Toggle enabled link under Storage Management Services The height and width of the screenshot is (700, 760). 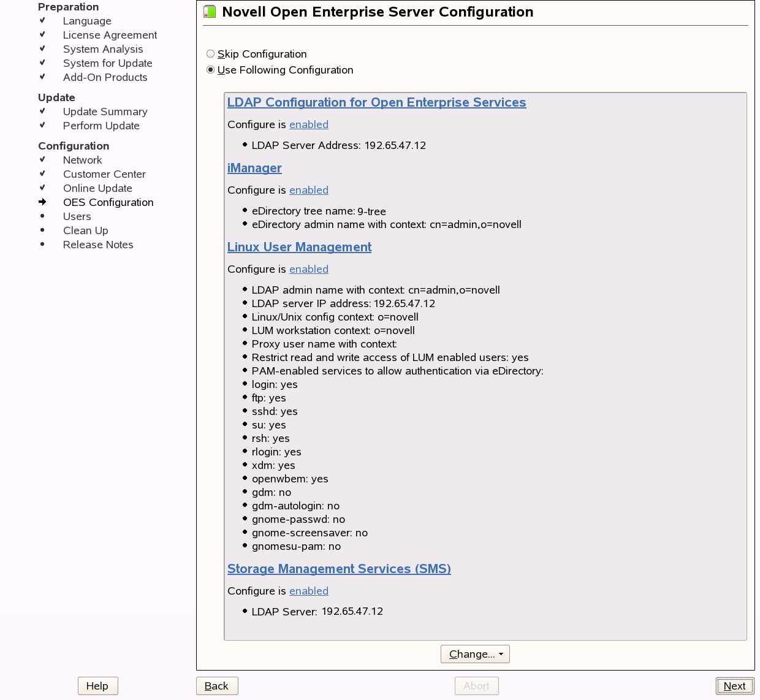[x=308, y=591]
